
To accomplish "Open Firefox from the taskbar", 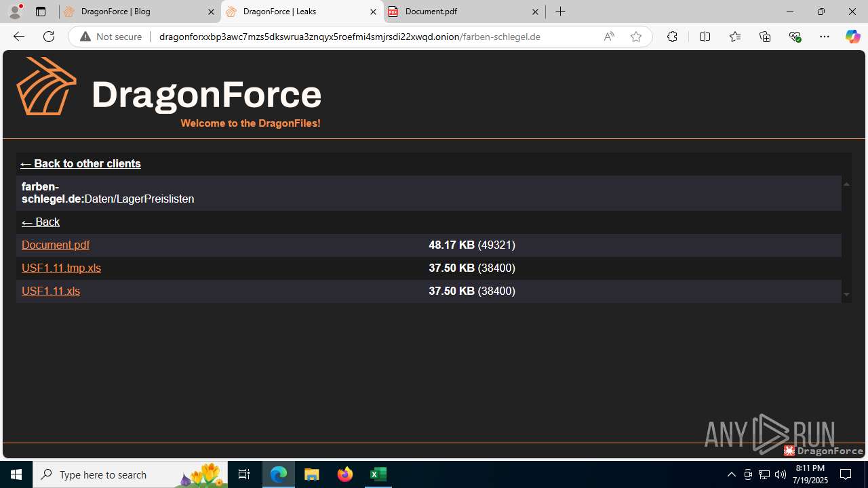I will click(x=345, y=474).
